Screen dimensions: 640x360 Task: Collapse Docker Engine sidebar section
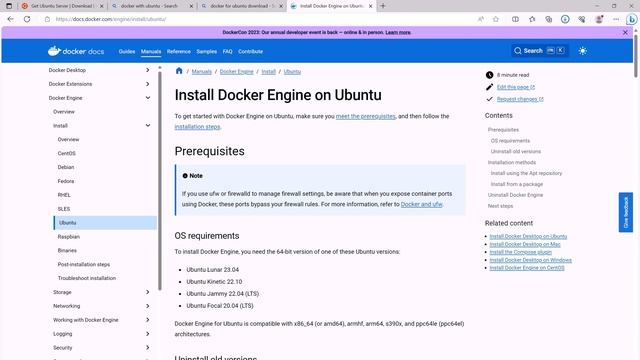coord(148,98)
